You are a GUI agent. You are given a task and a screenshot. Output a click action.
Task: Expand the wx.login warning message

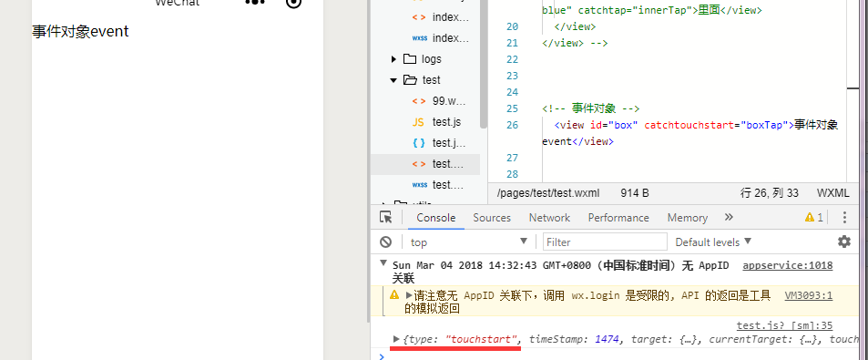point(409,295)
